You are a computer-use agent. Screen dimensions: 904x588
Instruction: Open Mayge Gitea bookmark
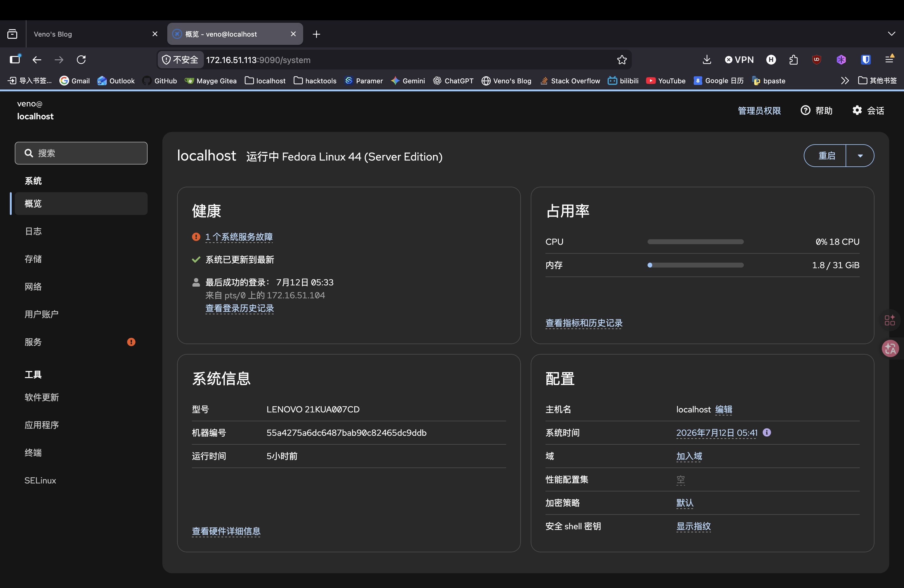pos(210,81)
